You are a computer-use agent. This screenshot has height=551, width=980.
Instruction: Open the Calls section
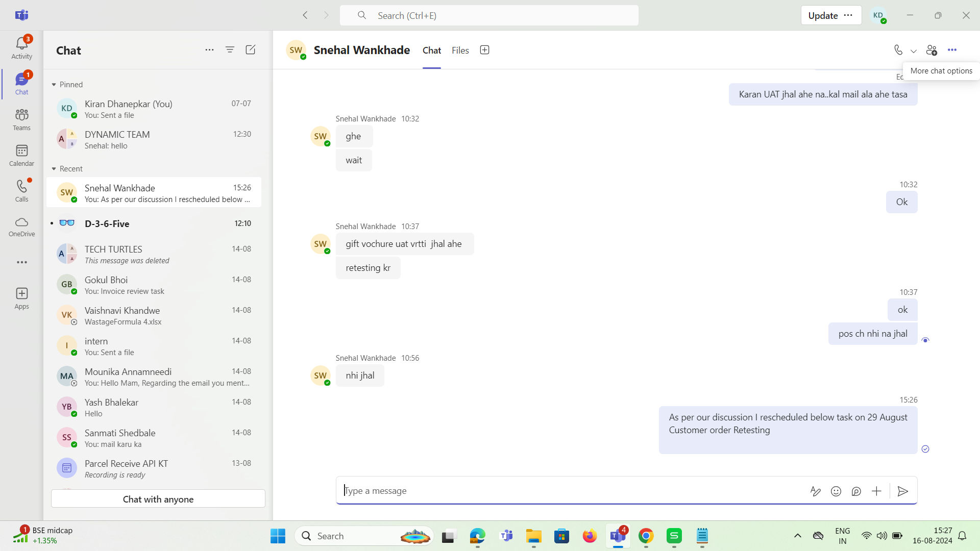(21, 191)
